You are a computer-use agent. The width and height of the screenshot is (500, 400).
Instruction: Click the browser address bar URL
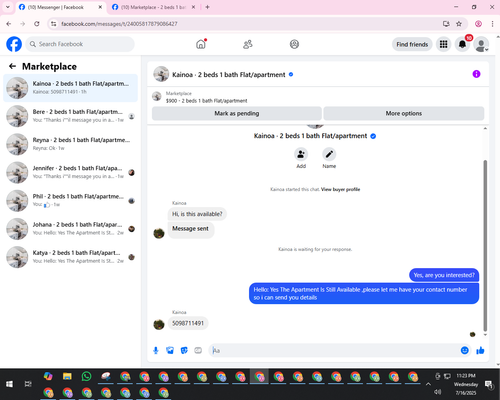tap(119, 24)
